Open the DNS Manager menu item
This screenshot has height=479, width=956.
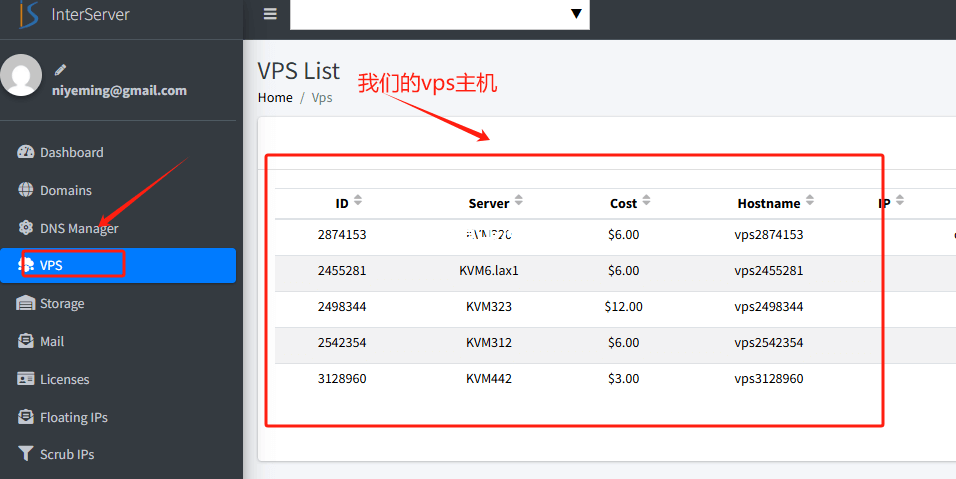pos(118,228)
